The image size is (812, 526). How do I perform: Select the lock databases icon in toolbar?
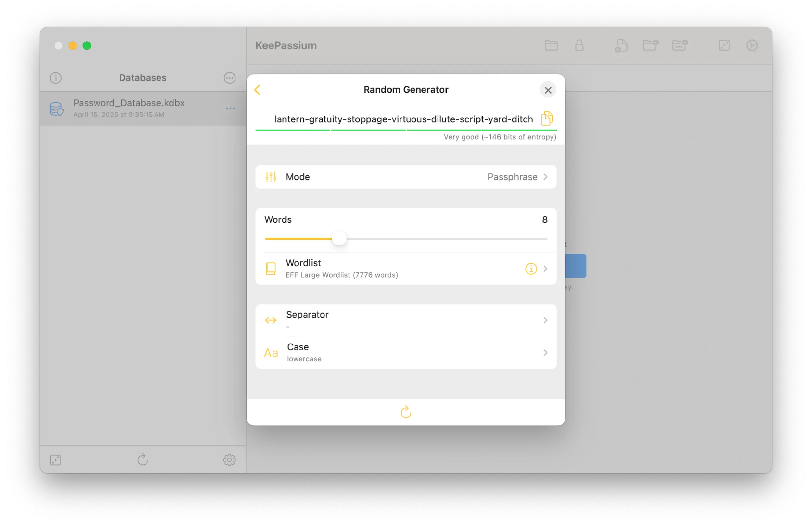pyautogui.click(x=579, y=45)
